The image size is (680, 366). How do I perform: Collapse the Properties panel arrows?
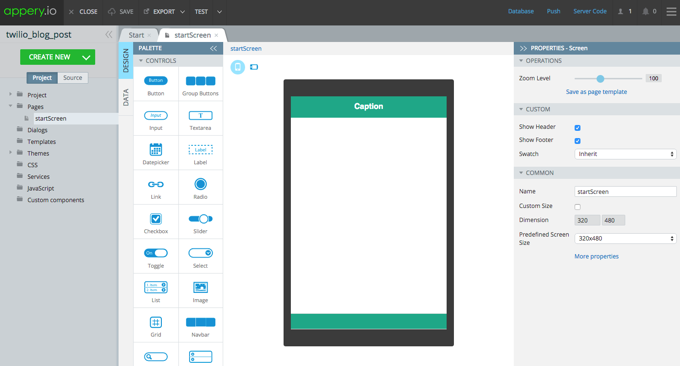tap(523, 48)
